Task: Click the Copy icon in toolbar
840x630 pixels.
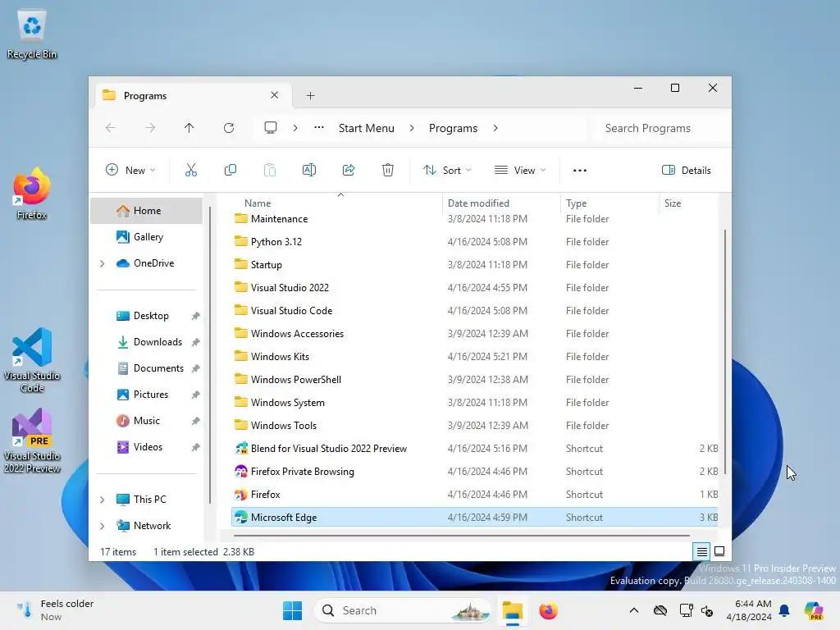Action: [231, 170]
